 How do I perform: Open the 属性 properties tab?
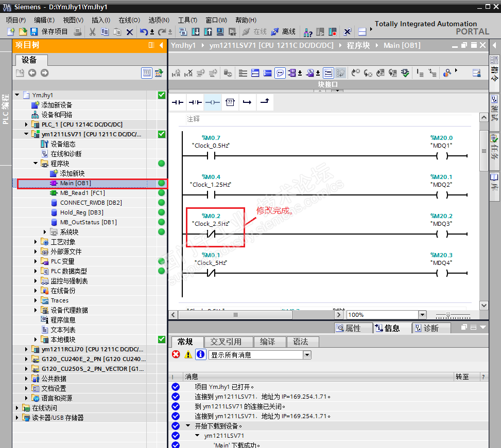pyautogui.click(x=353, y=328)
